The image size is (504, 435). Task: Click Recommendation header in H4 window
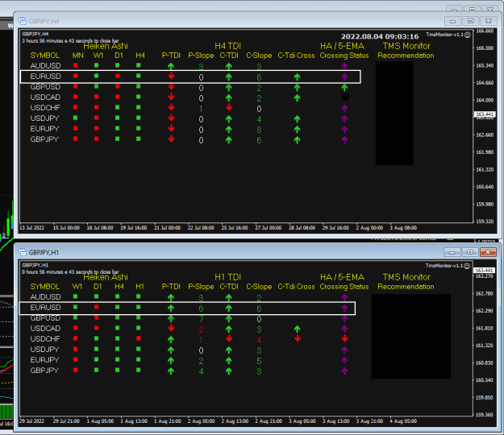(406, 56)
